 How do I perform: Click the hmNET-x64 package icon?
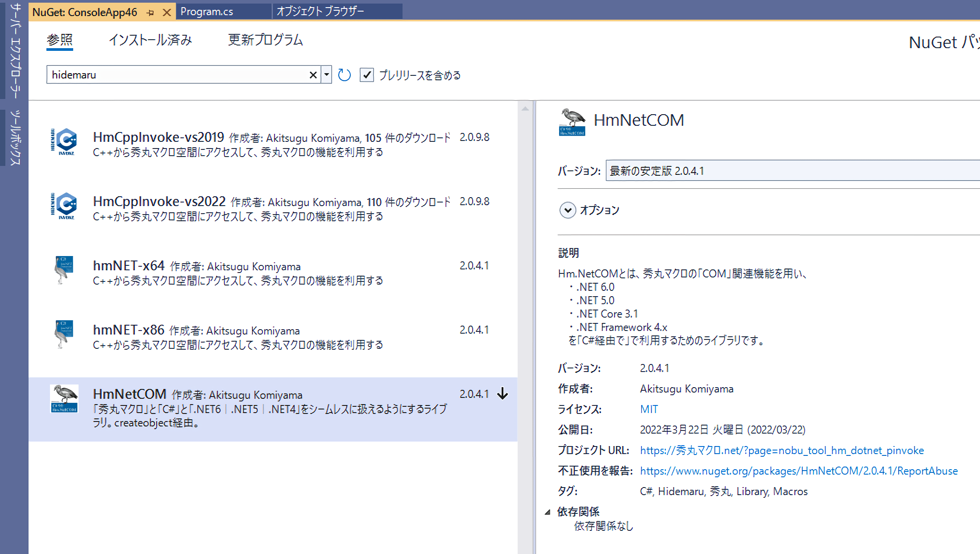click(x=64, y=269)
